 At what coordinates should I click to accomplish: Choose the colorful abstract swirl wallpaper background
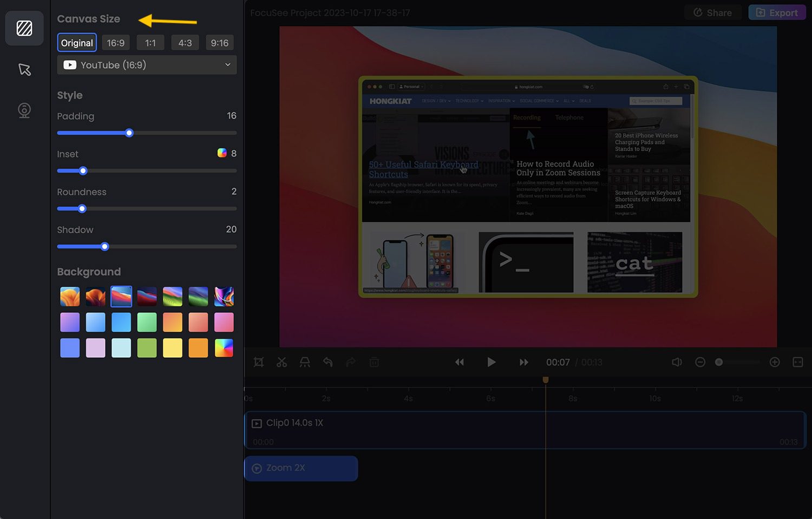pos(224,297)
